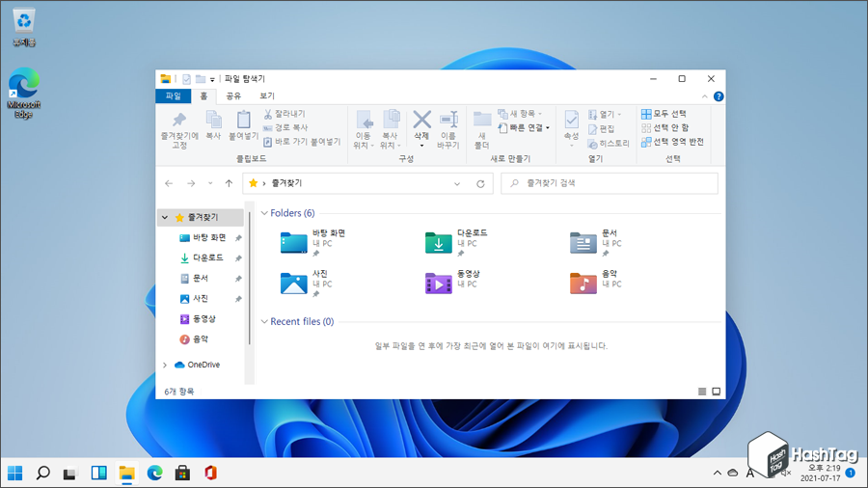Open the Widgets taskbar icon
This screenshot has height=488, width=868.
click(99, 474)
